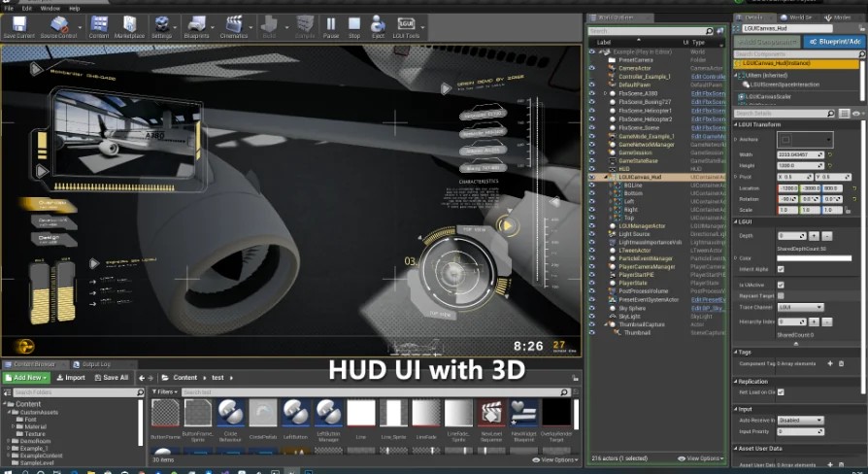868x474 pixels.
Task: Click the Blueprint/Add Script button
Action: pos(834,42)
